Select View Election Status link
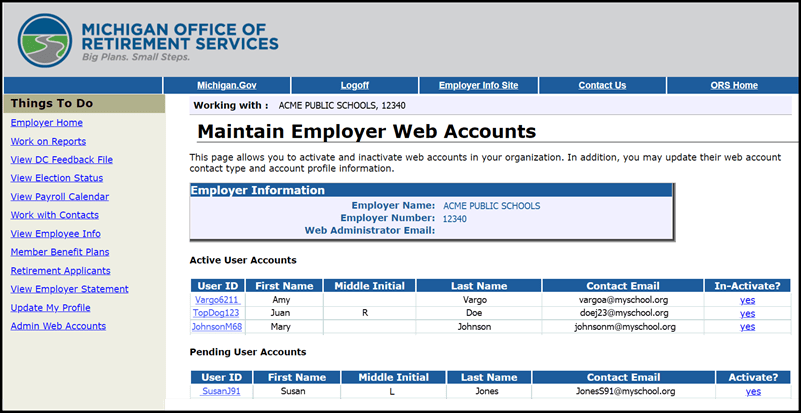 56,178
